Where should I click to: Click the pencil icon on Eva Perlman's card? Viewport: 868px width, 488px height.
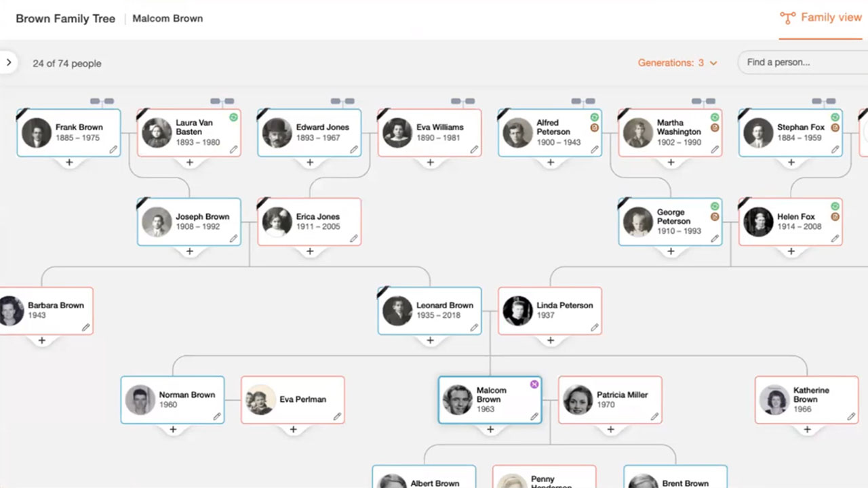(336, 416)
